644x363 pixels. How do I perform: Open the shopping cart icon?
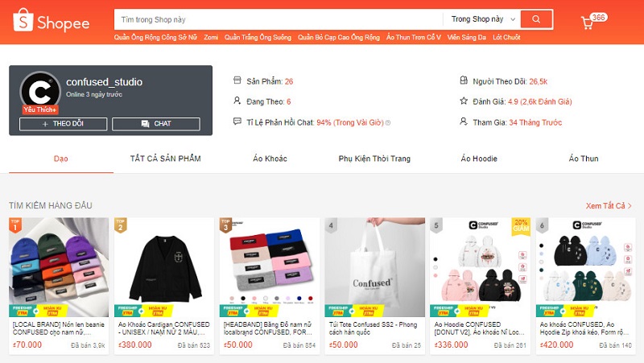[x=588, y=23]
